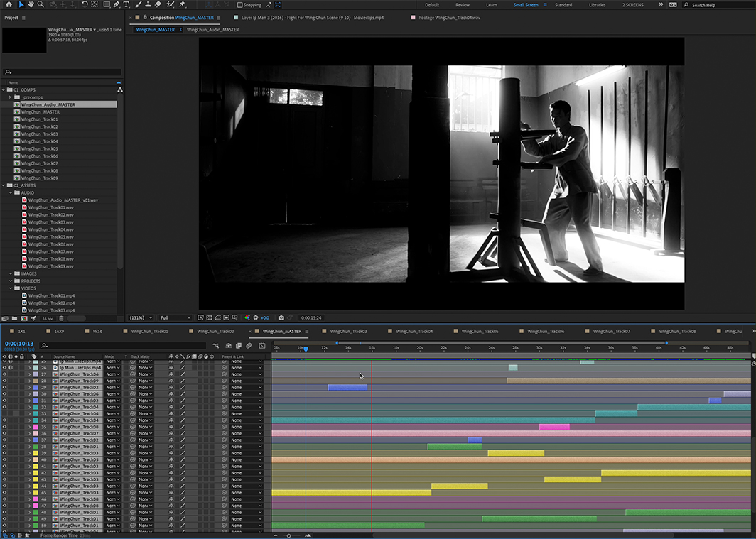Select the Pen tool
Screen dimensions: 756x539
click(117, 4)
